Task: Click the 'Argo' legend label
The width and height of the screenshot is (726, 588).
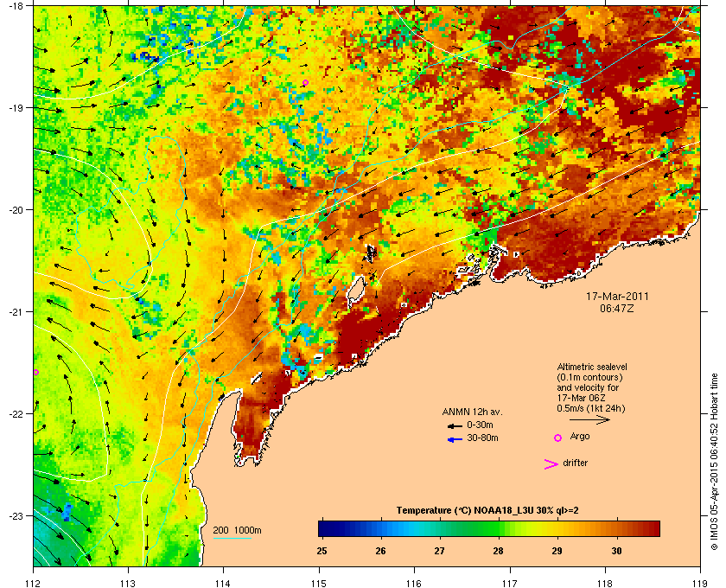Action: click(x=580, y=437)
